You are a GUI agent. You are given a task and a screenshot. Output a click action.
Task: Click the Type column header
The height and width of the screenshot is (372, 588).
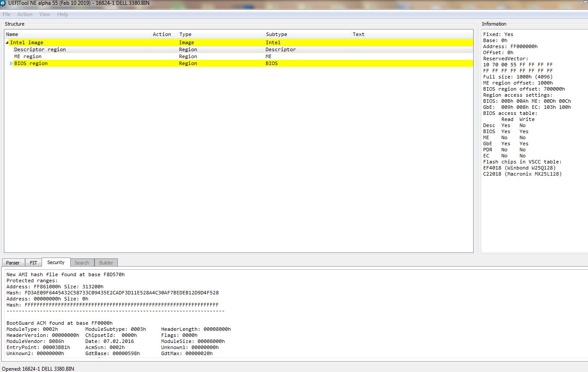pyautogui.click(x=221, y=34)
